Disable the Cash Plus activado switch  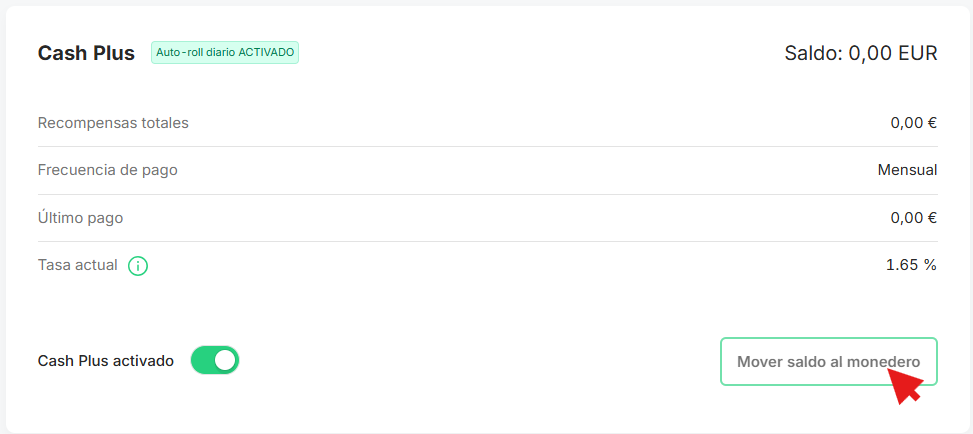coord(215,360)
